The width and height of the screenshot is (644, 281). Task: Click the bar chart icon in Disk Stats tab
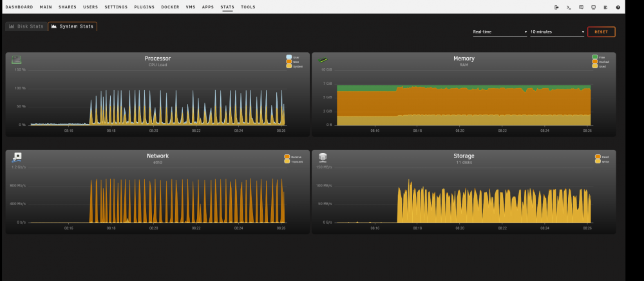pyautogui.click(x=12, y=26)
